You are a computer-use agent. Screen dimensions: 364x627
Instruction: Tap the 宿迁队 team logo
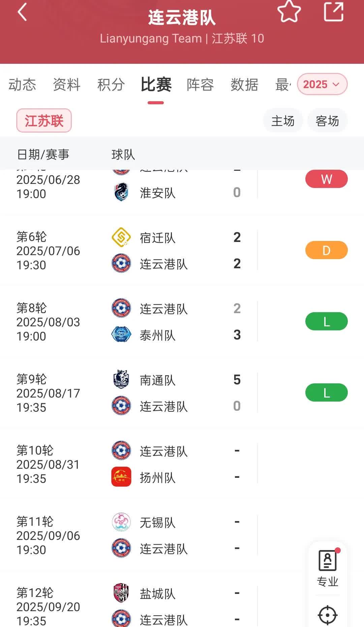point(121,237)
